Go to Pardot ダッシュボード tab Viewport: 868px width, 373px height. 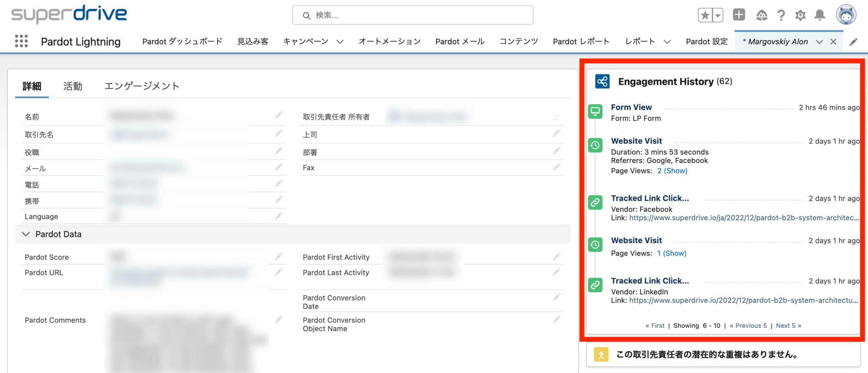[x=182, y=41]
